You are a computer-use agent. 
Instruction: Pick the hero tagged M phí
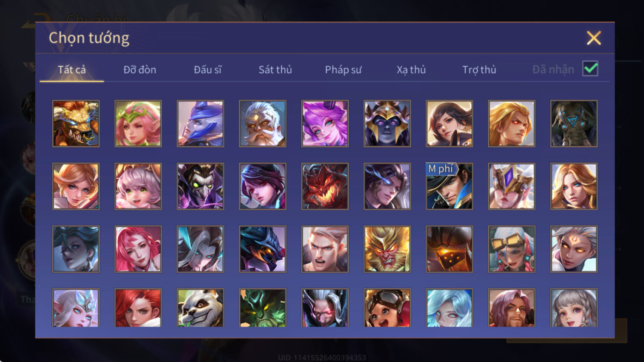coord(449,187)
